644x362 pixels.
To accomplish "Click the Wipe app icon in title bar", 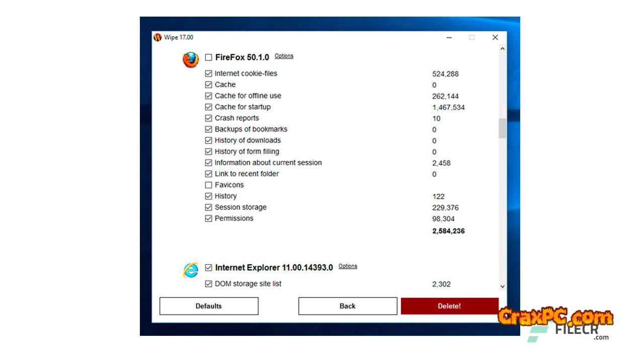I will (x=157, y=37).
